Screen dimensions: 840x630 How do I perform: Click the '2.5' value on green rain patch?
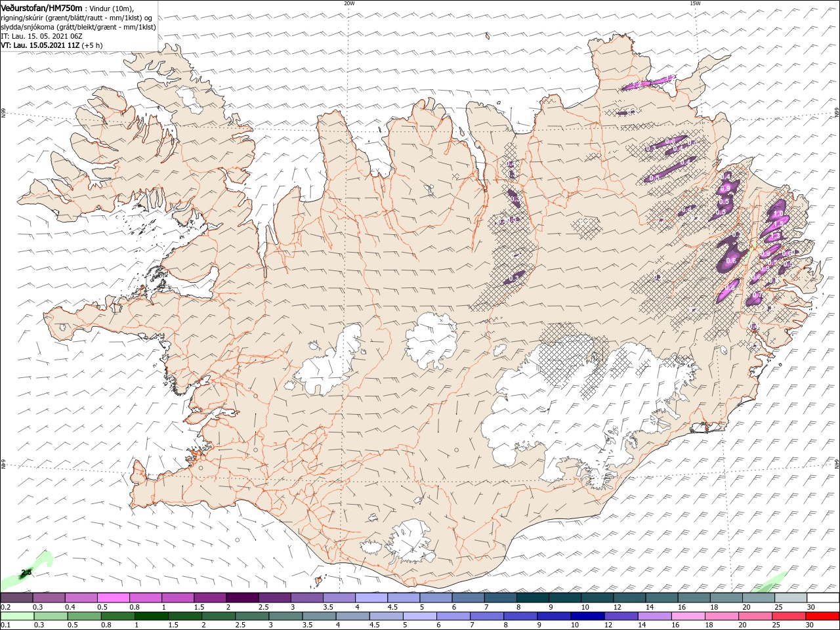coord(26,573)
